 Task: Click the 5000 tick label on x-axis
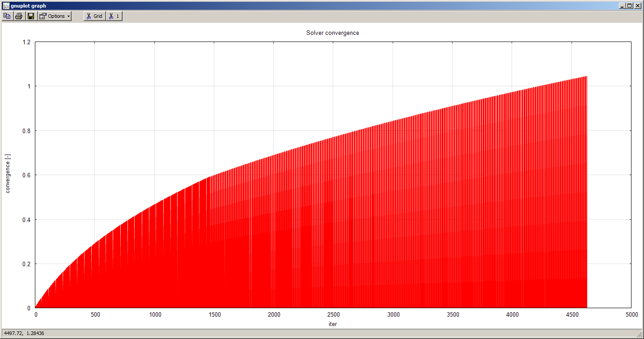pos(631,315)
